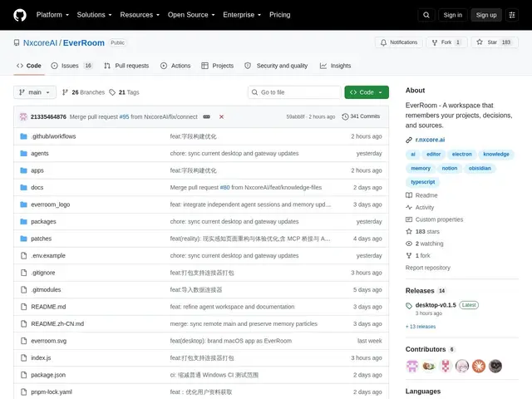This screenshot has width=532, height=399.
Task: Switch to the Projects tab
Action: click(x=218, y=66)
